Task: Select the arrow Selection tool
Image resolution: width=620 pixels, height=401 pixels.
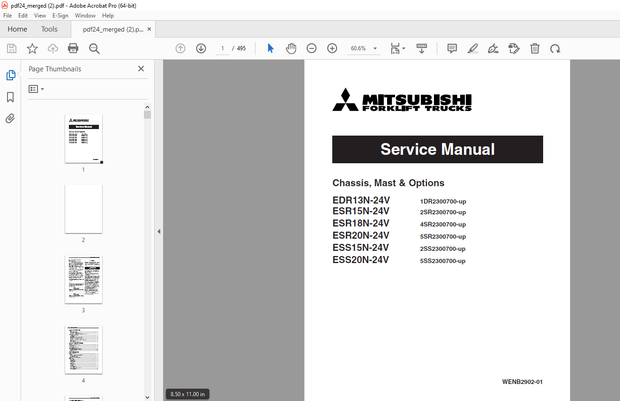Action: pyautogui.click(x=270, y=48)
